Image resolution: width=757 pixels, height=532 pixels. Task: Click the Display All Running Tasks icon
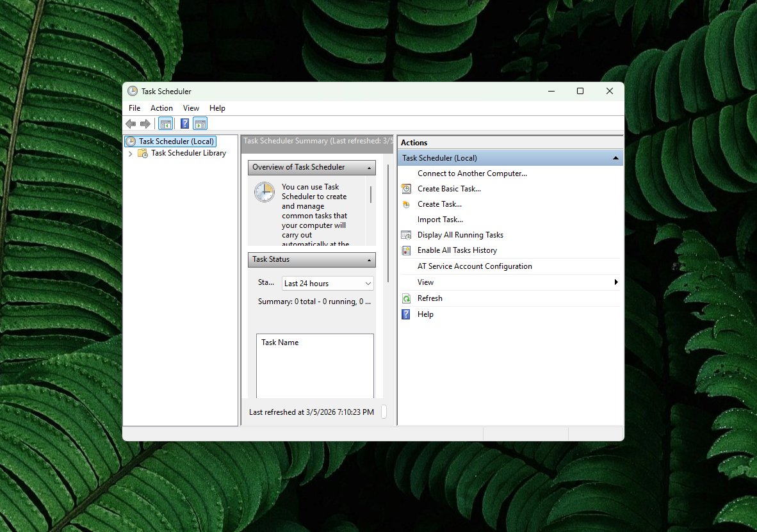point(406,235)
